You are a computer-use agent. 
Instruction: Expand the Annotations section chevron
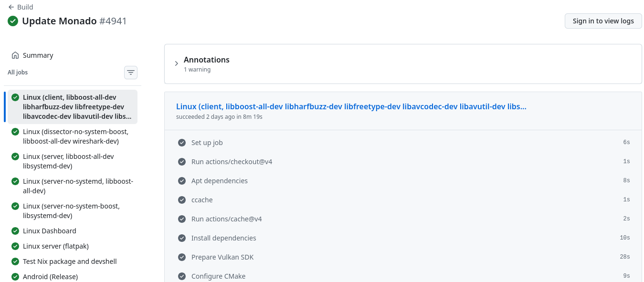pyautogui.click(x=177, y=63)
